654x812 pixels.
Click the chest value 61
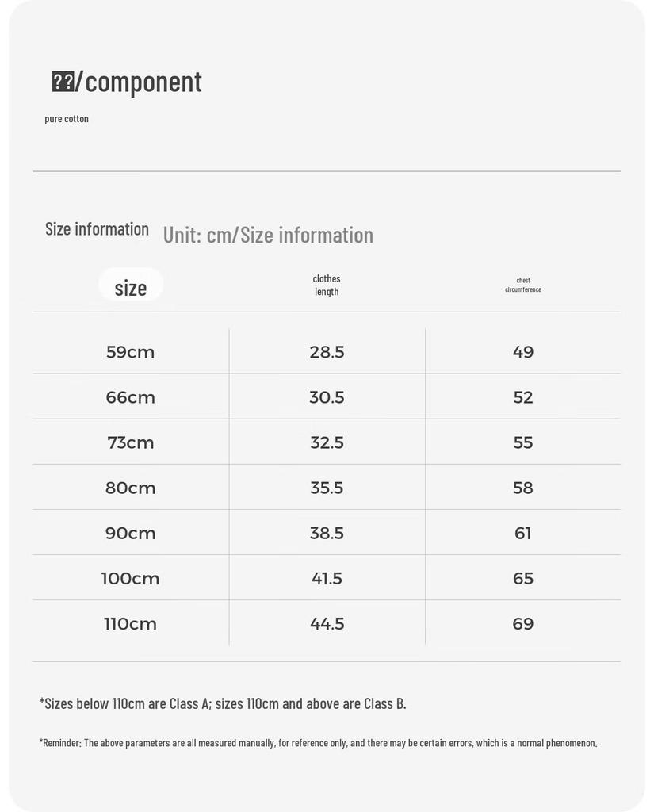523,533
